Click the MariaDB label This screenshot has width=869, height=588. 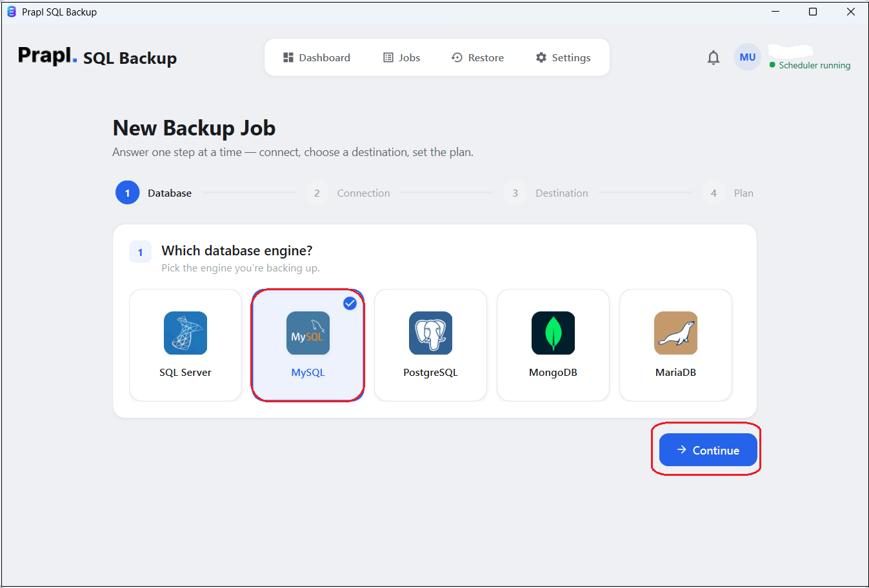[675, 373]
